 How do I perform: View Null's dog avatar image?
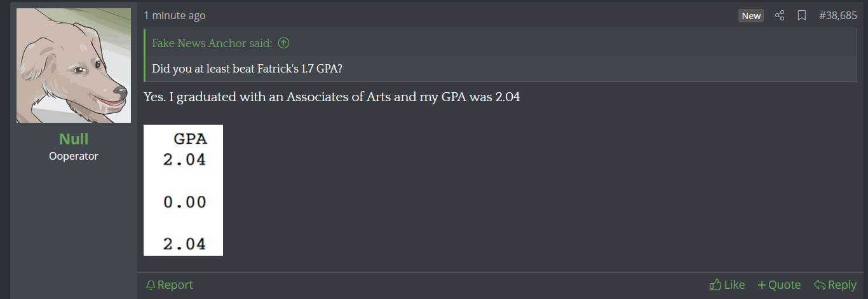pyautogui.click(x=74, y=66)
